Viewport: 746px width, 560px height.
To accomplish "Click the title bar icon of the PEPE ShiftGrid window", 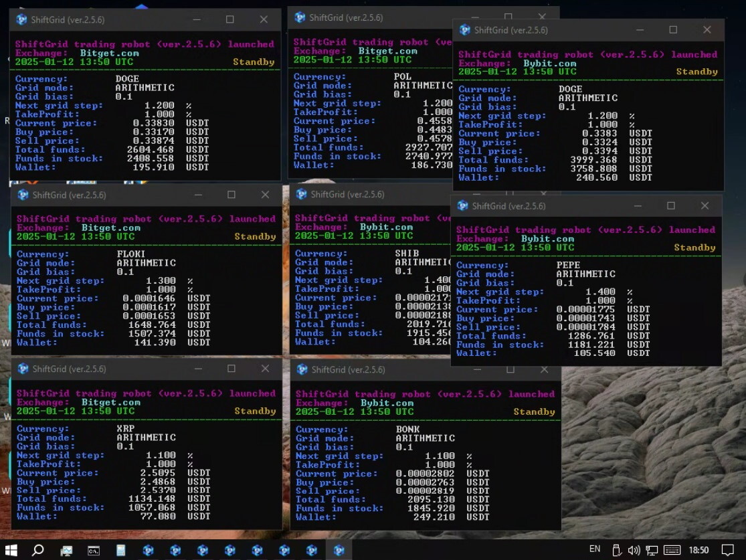I will 462,206.
